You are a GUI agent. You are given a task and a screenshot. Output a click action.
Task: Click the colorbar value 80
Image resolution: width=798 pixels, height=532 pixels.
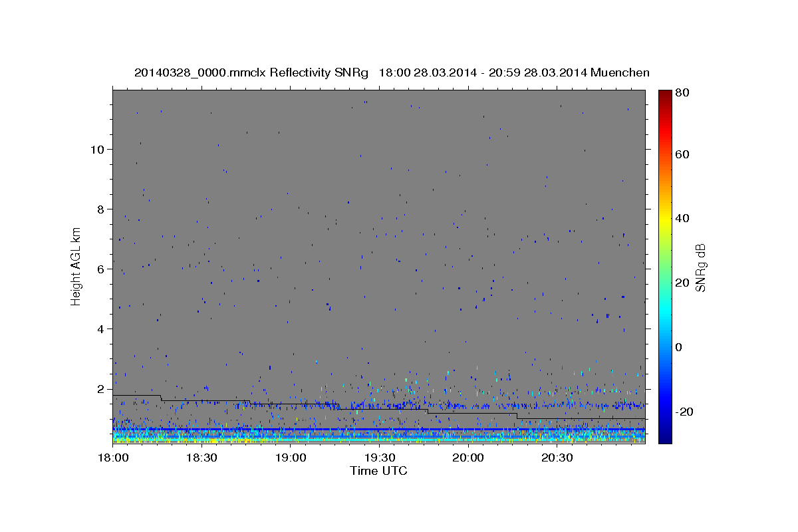(682, 93)
